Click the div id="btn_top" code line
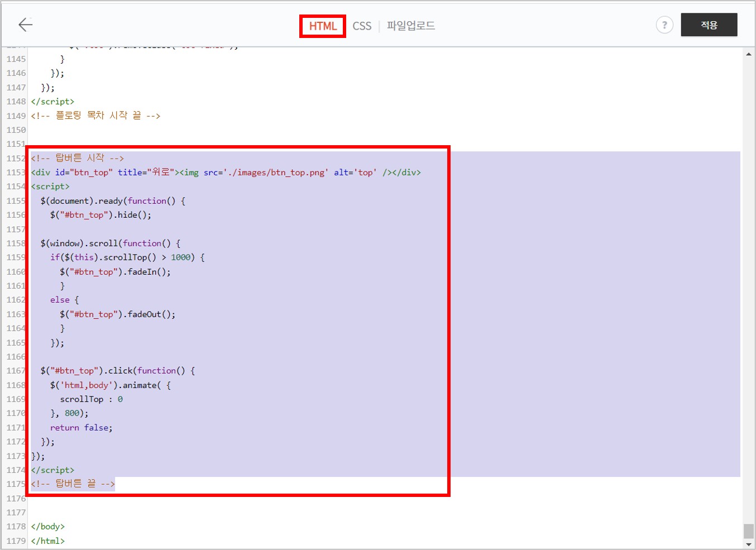The height and width of the screenshot is (550, 756). (x=226, y=173)
